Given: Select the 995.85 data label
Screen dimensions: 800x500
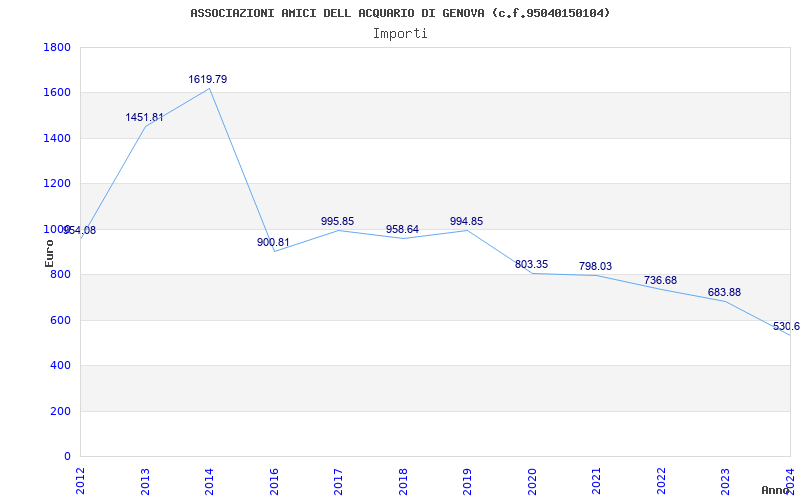Looking at the screenshot, I should tap(337, 222).
